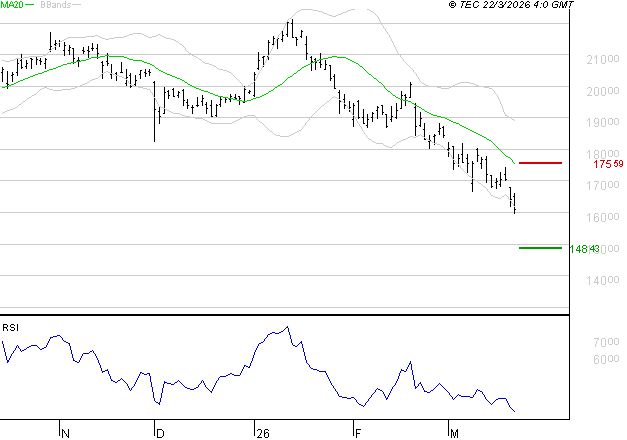Screen dimensions: 627x440
Task: Click the RSI 6000 axis label
Action: point(606,359)
